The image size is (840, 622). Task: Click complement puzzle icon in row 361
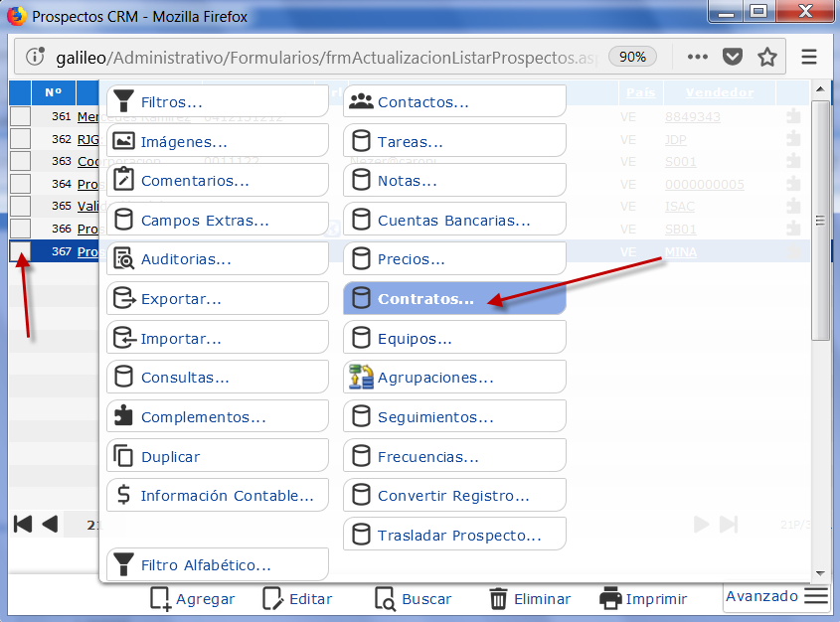(793, 116)
